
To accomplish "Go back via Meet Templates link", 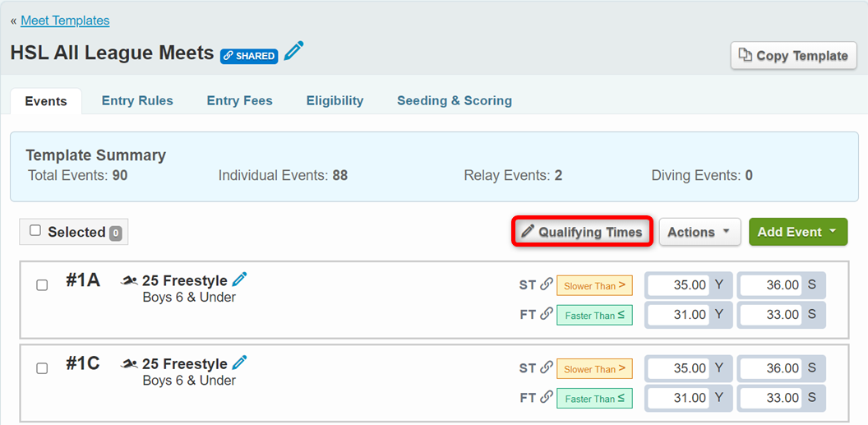I will [x=65, y=21].
